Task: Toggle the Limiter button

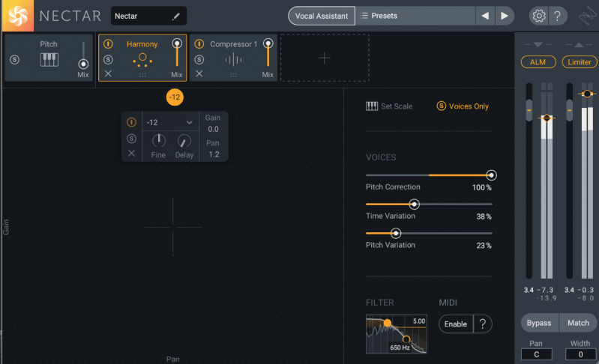Action: coord(580,62)
